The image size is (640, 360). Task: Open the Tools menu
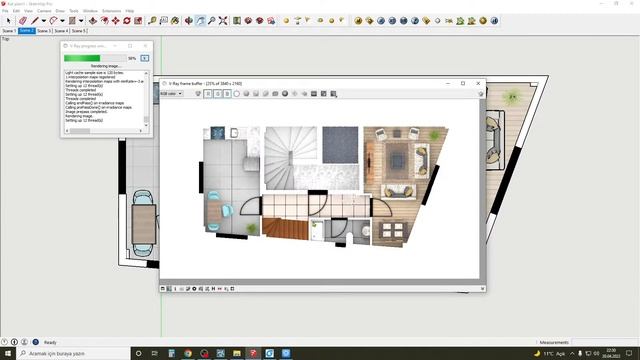click(74, 11)
